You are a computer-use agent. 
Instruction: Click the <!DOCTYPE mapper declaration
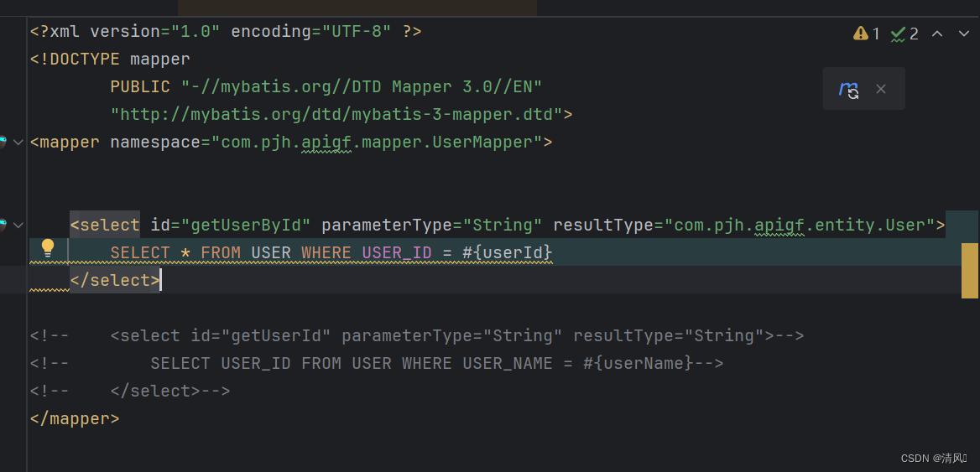click(x=110, y=60)
